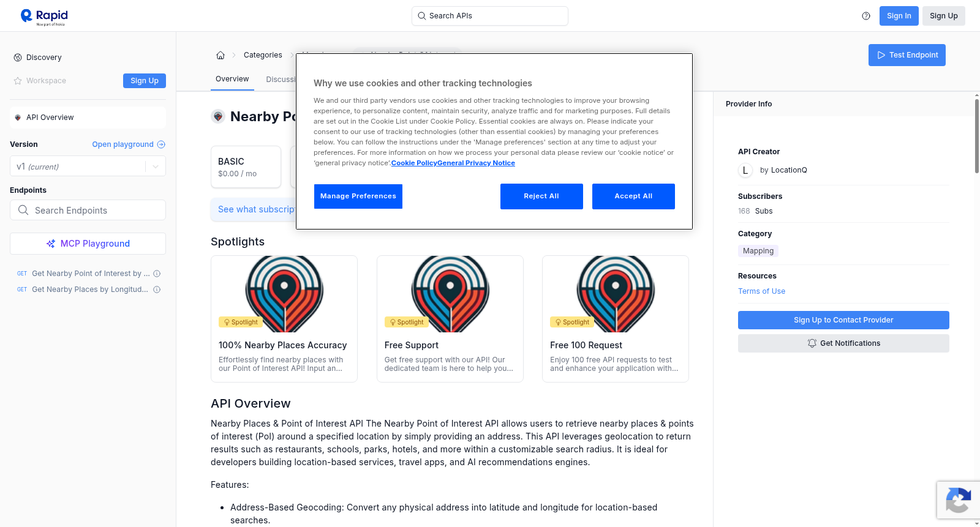Click the reCAPTCHA badge
The width and height of the screenshot is (980, 527).
tap(959, 500)
